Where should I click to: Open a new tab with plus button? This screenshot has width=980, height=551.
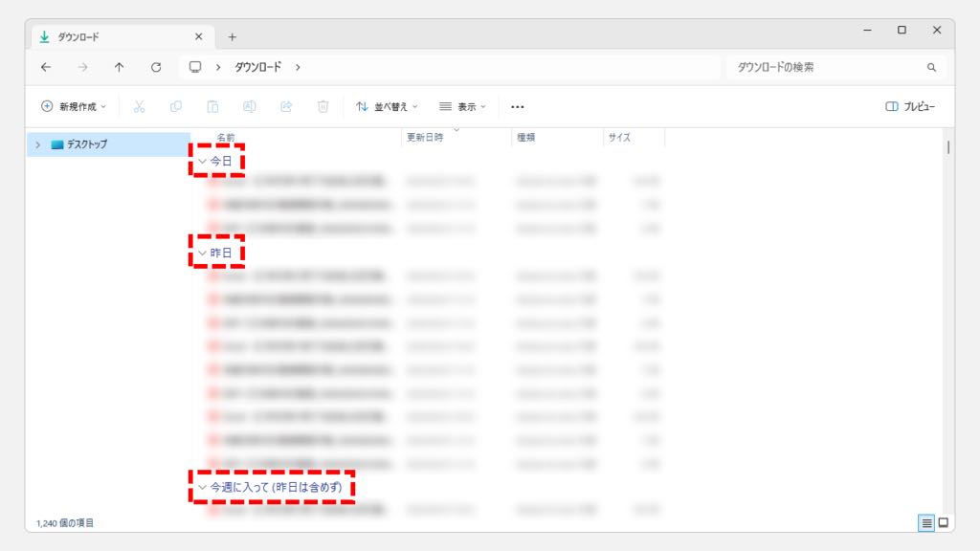[232, 37]
